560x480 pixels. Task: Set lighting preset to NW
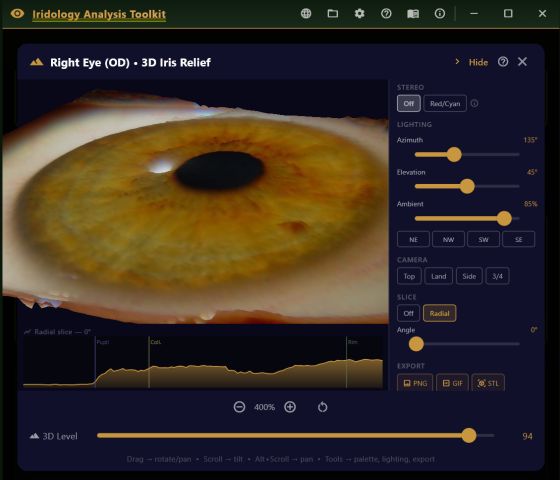pos(448,239)
